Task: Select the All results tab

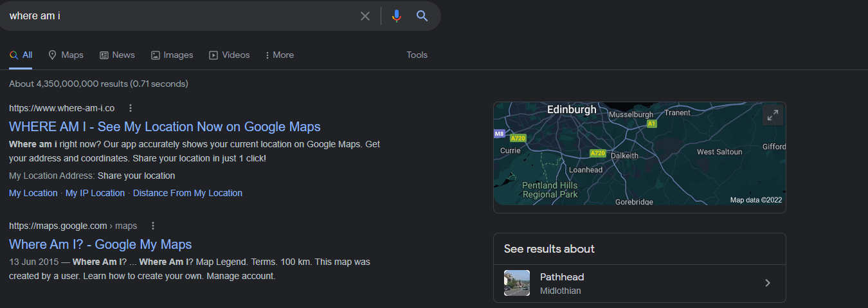Action: click(x=21, y=55)
